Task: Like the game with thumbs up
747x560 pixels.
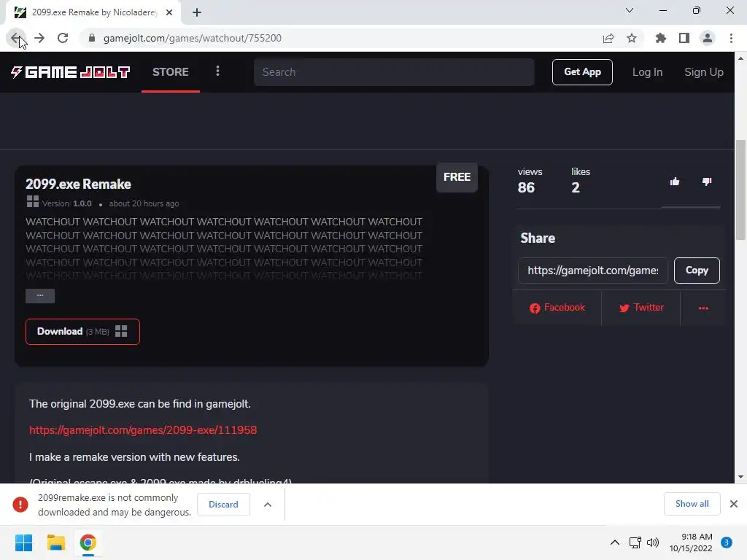Action: [x=675, y=182]
